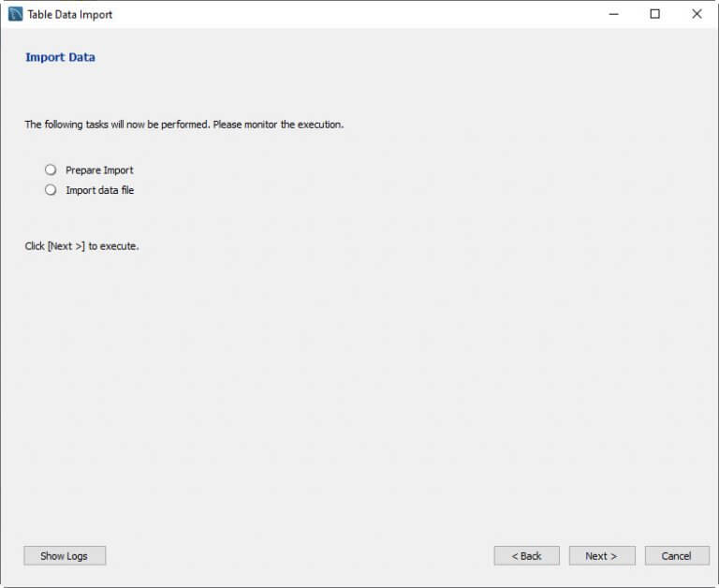Screen dimensions: 719x588
Task: Maximize the Table Data Import window
Action: tap(655, 14)
